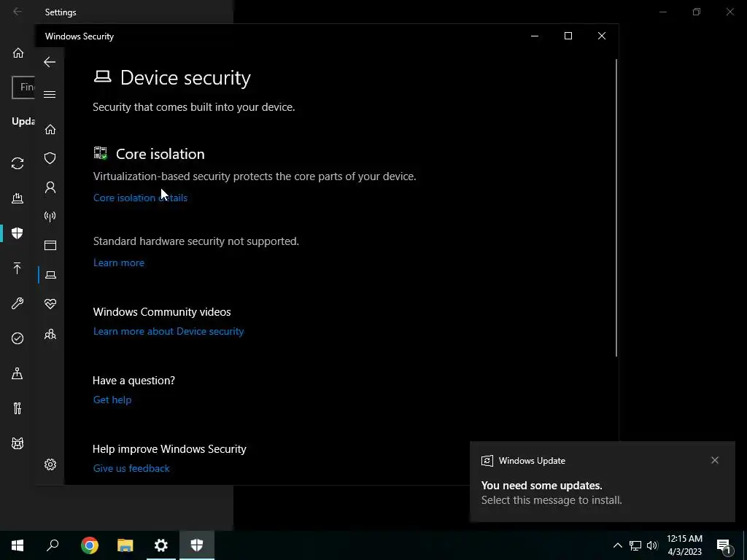This screenshot has width=747, height=560.
Task: Click Settings window back arrow
Action: coord(18,12)
